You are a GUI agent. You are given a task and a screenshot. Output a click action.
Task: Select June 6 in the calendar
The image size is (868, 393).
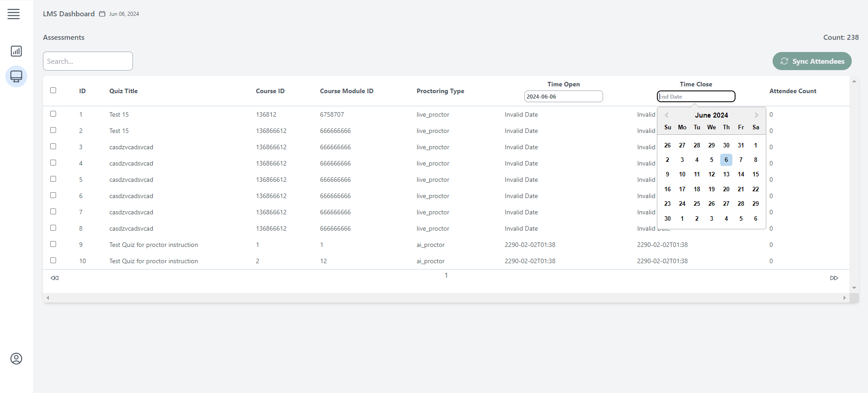pos(726,160)
